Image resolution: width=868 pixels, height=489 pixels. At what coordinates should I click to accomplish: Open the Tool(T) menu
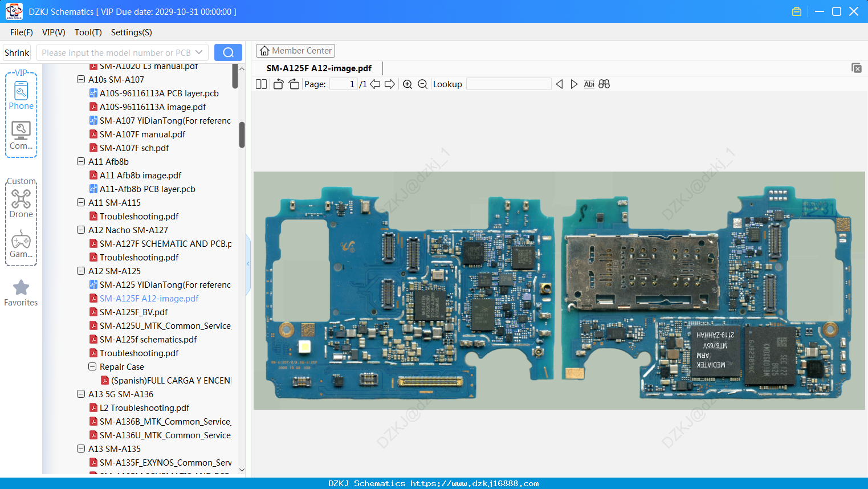pos(88,32)
